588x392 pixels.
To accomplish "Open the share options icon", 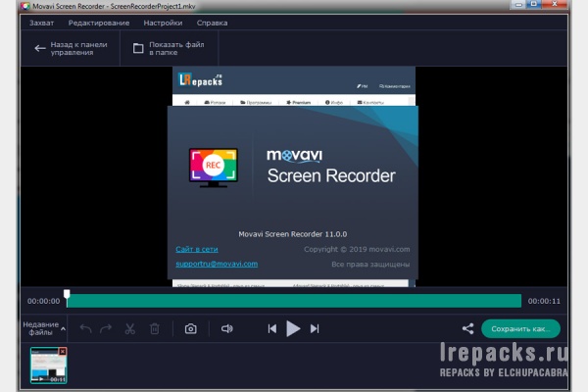I will 467,329.
